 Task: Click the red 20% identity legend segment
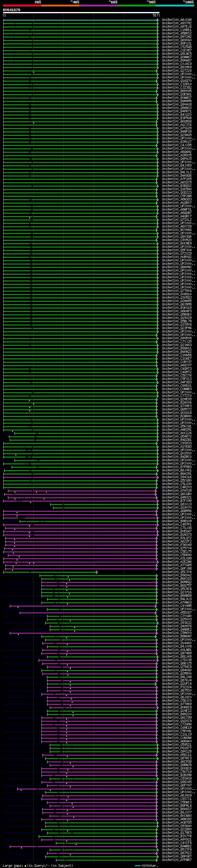click(22, 6)
